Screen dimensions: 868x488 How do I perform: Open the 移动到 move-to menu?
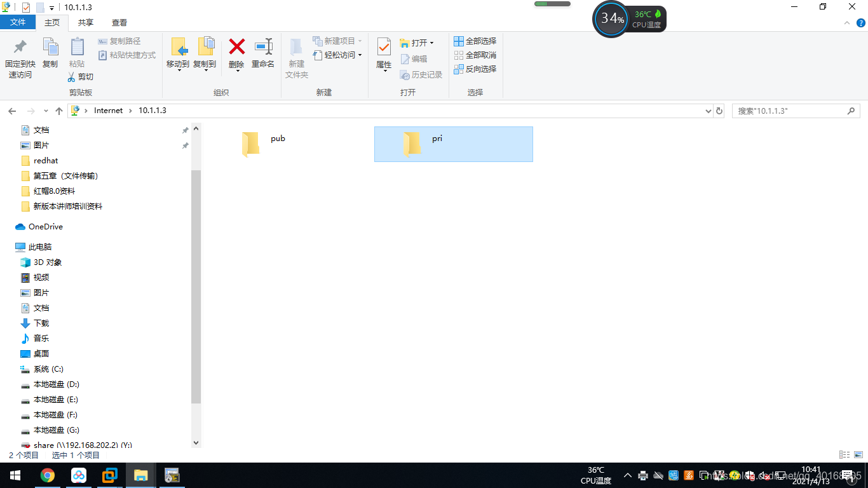pyautogui.click(x=178, y=55)
